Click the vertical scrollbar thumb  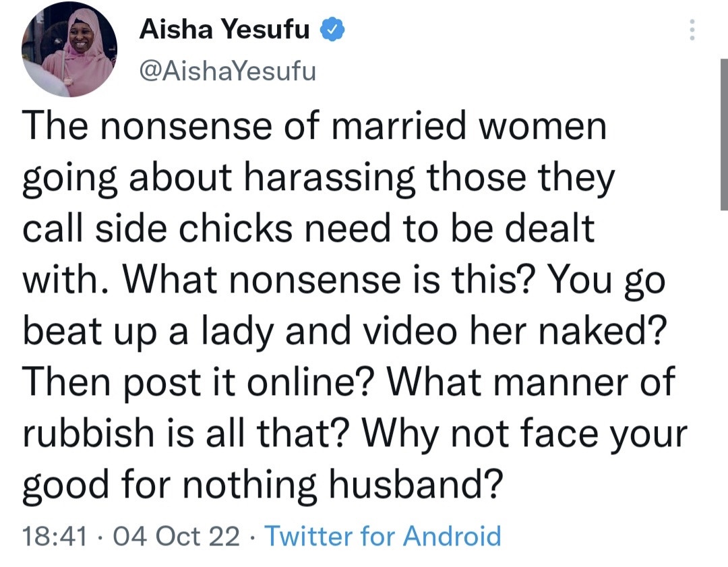click(722, 135)
